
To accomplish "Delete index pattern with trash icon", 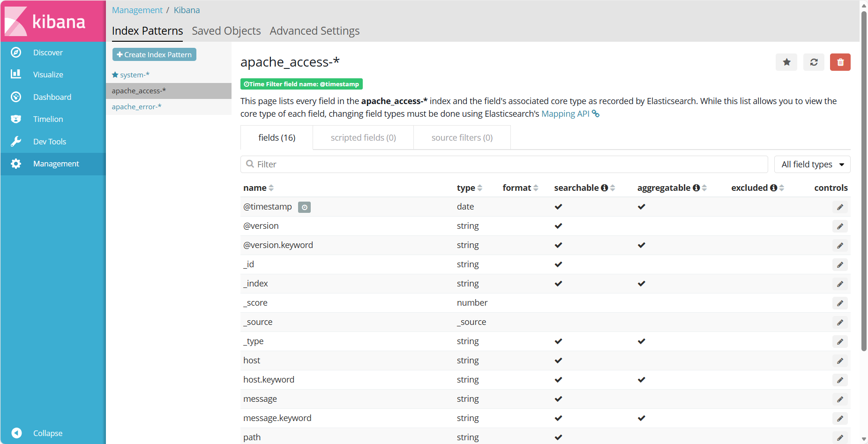I will [x=840, y=62].
